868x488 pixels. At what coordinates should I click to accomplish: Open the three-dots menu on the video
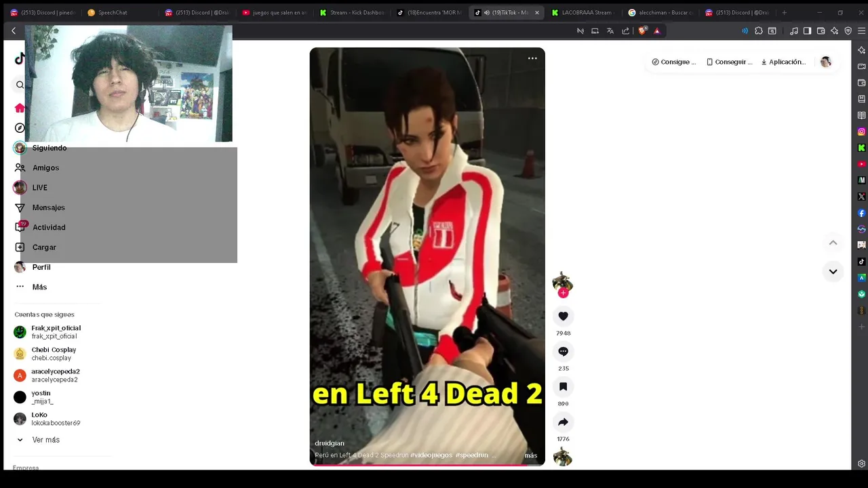coord(532,58)
